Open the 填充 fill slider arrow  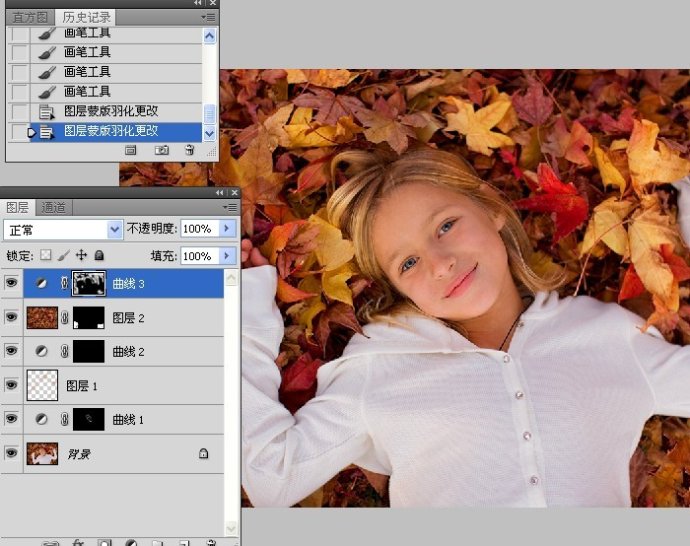[227, 256]
